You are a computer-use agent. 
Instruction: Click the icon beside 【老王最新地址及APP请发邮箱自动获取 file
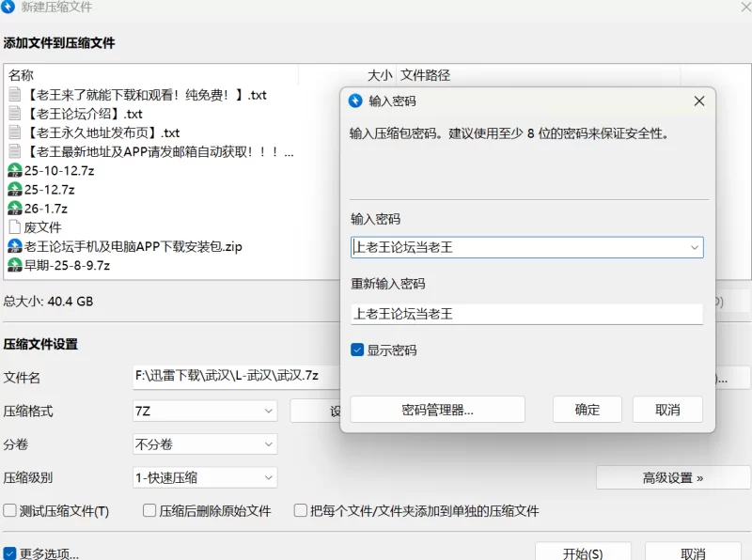(x=15, y=151)
